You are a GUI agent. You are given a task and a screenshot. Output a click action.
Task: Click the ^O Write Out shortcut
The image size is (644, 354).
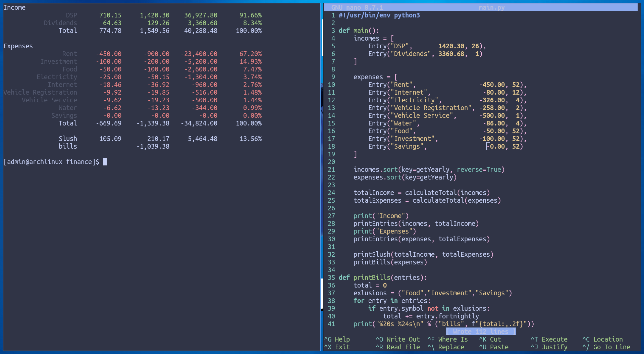tap(398, 339)
